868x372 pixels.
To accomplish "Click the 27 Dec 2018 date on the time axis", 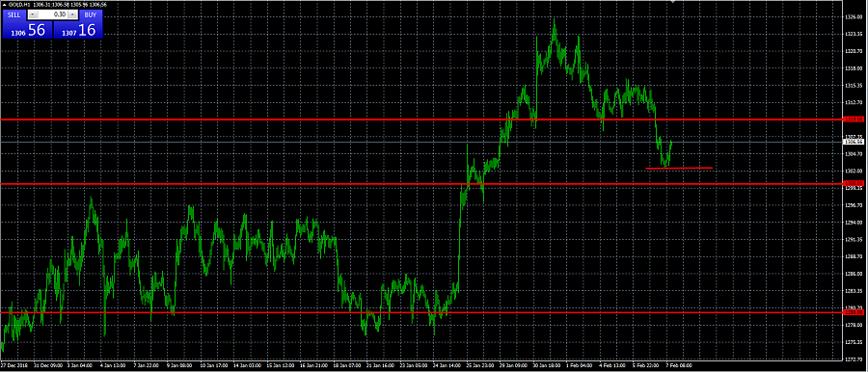I will coord(14,366).
